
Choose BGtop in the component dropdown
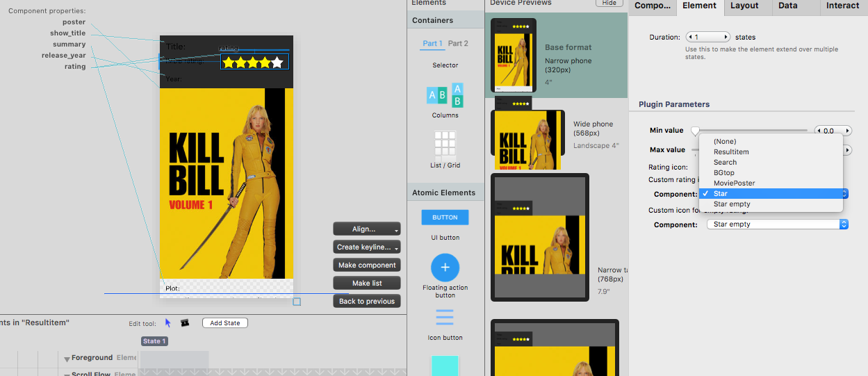click(771, 172)
